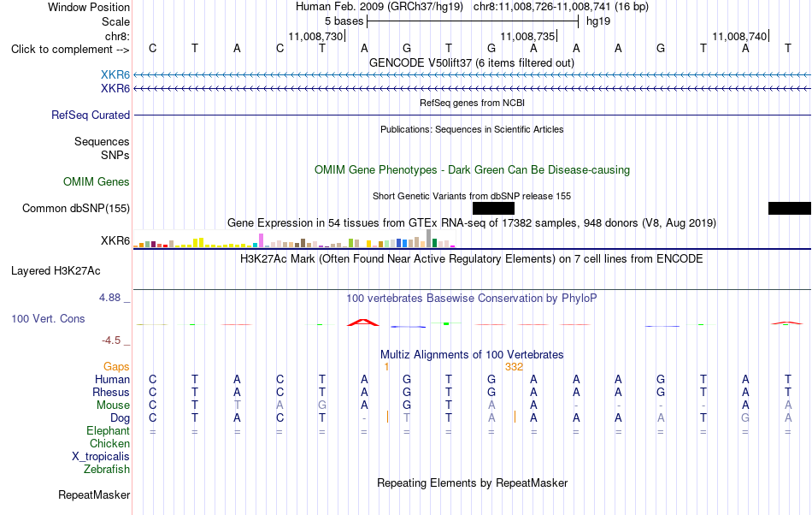
Task: Click the hg19 label beside scale bar
Action: click(598, 21)
